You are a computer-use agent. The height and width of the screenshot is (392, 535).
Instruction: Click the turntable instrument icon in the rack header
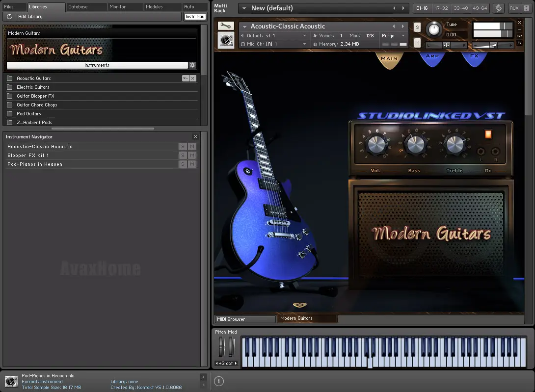click(x=225, y=40)
